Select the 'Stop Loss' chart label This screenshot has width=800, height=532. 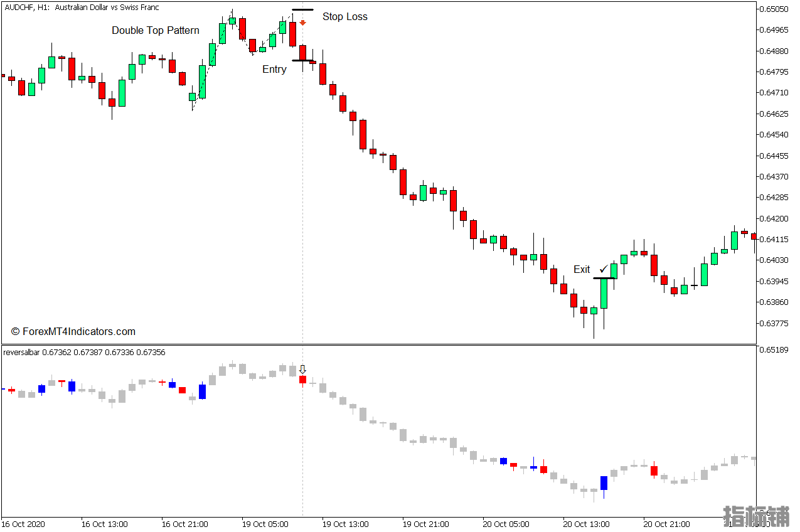pos(345,16)
